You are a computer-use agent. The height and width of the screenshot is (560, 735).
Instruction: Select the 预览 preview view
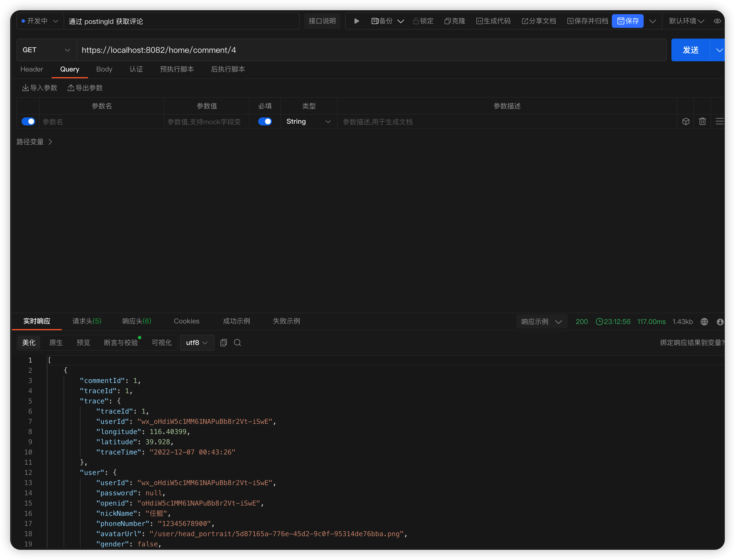click(x=83, y=343)
